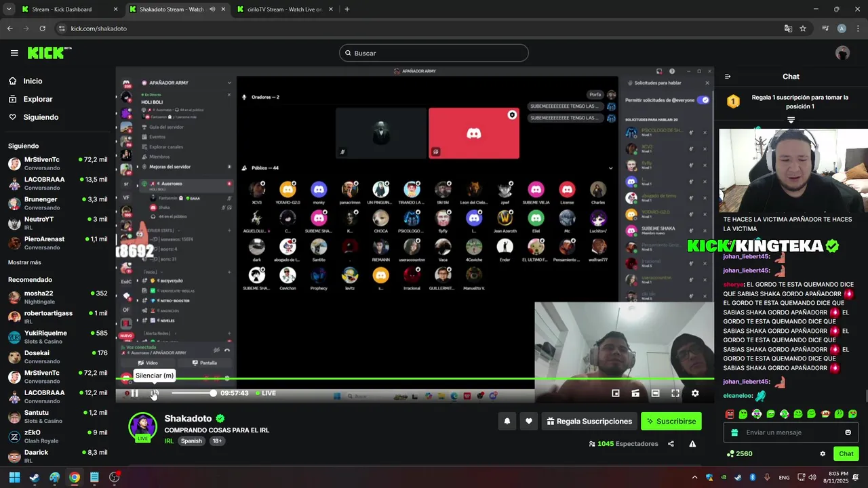868x488 pixels.
Task: Open player settings gear
Action: tap(695, 393)
